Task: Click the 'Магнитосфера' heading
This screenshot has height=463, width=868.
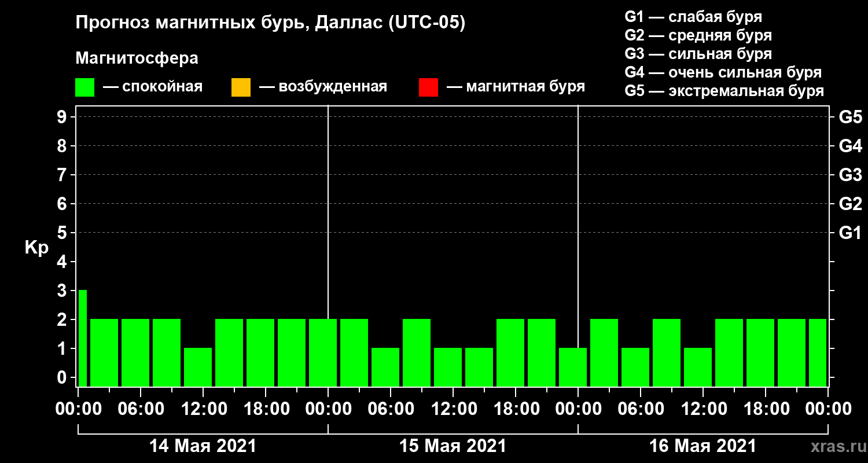Action: [137, 58]
